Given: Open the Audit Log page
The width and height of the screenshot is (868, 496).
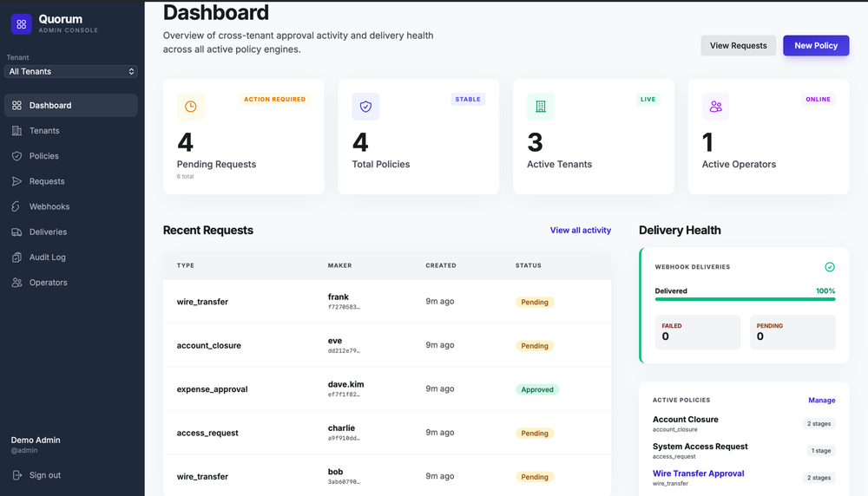Looking at the screenshot, I should pos(47,258).
